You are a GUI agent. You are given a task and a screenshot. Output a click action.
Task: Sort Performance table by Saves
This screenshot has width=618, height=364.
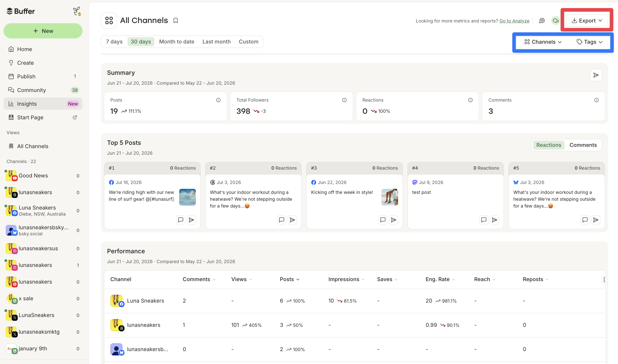[x=387, y=279]
